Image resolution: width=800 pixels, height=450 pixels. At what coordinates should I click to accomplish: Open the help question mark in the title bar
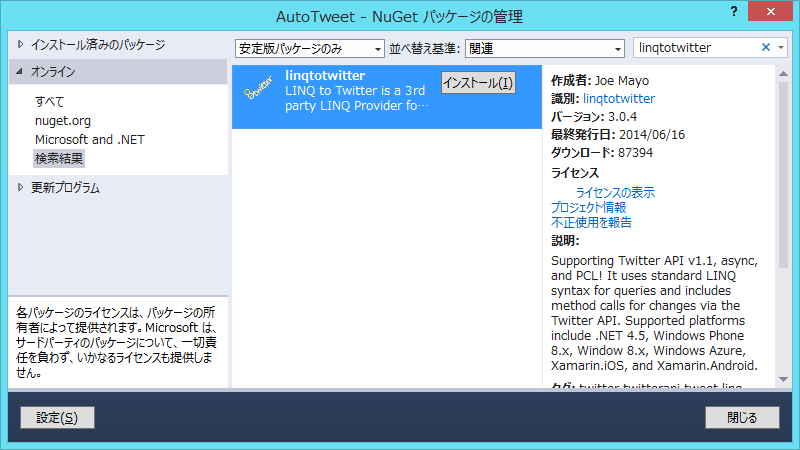click(x=734, y=12)
